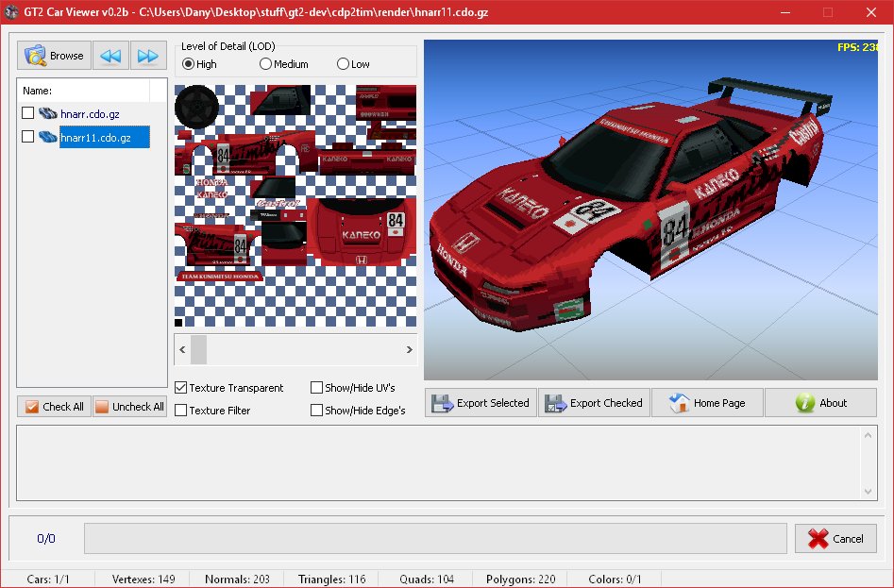Click the 3D Honda NSX car viewport
This screenshot has height=588, width=894.
pos(650,210)
